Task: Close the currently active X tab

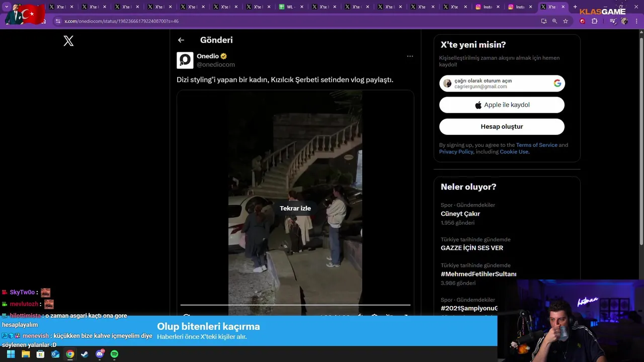Action: (x=563, y=7)
